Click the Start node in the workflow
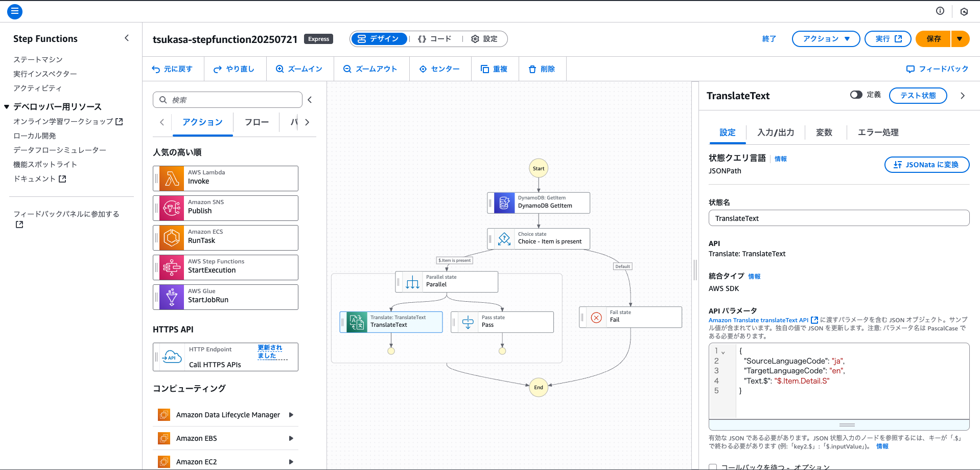Viewport: 980px width, 470px height. [539, 168]
